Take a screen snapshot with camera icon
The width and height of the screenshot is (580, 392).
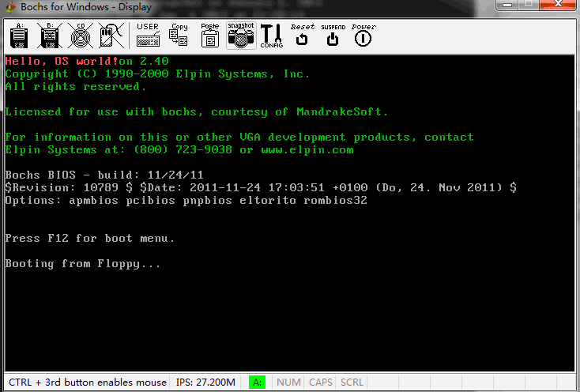[x=241, y=36]
